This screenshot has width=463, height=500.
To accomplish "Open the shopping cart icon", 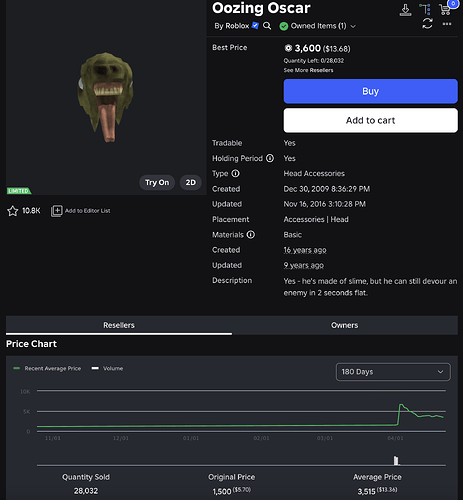I will (445, 10).
